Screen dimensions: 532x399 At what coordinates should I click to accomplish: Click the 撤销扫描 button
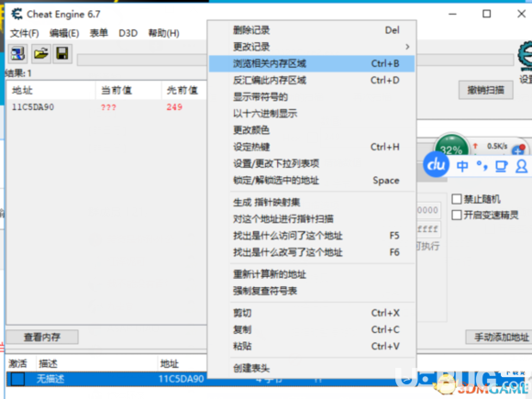click(485, 90)
